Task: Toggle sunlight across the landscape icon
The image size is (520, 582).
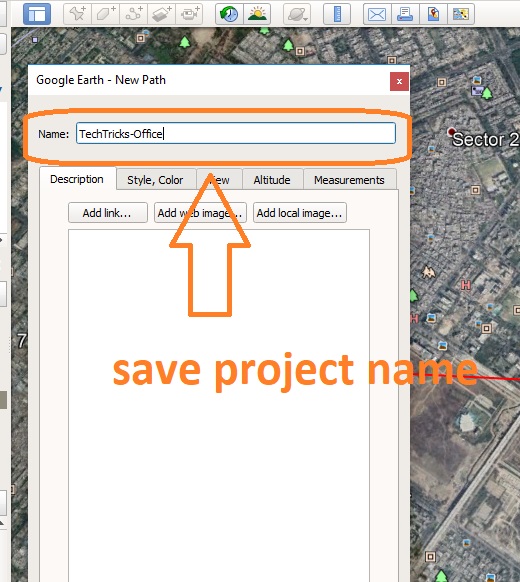Action: (x=257, y=14)
